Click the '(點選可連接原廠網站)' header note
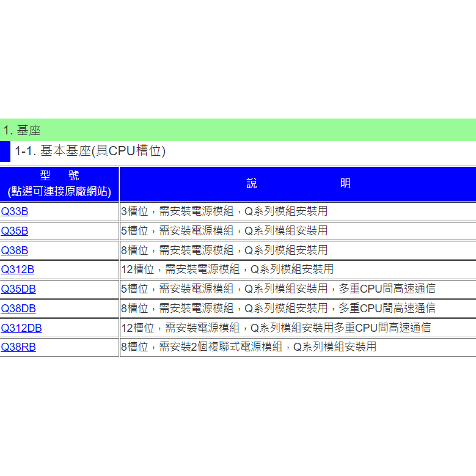This screenshot has height=476, width=476. (59, 191)
